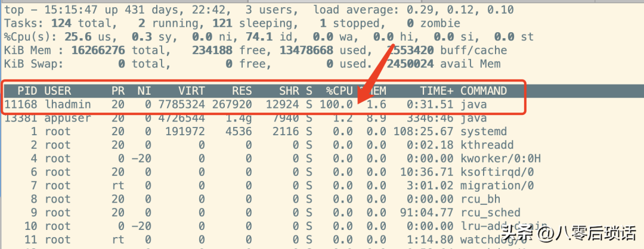Click the PID column header
The image size is (644, 249).
pos(27,90)
